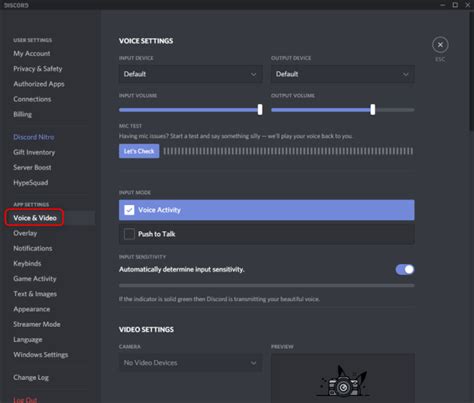Select the Push to Talk row

tap(267, 234)
